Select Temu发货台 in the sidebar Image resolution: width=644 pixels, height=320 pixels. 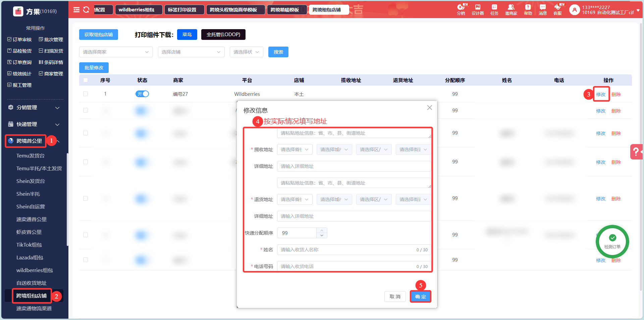(x=31, y=155)
